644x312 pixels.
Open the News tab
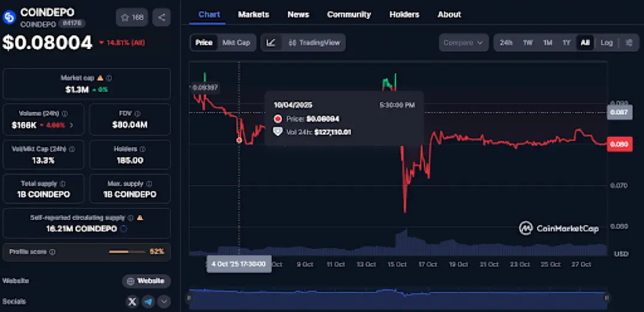tap(299, 15)
